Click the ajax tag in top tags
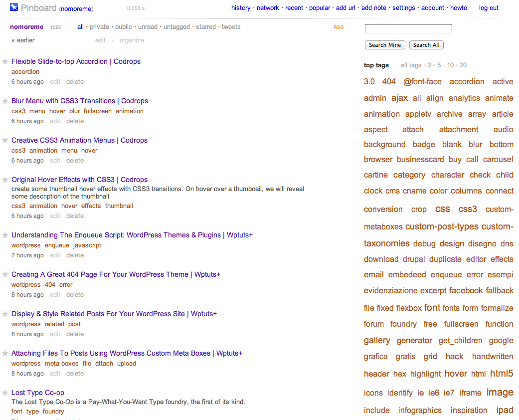 pyautogui.click(x=399, y=98)
